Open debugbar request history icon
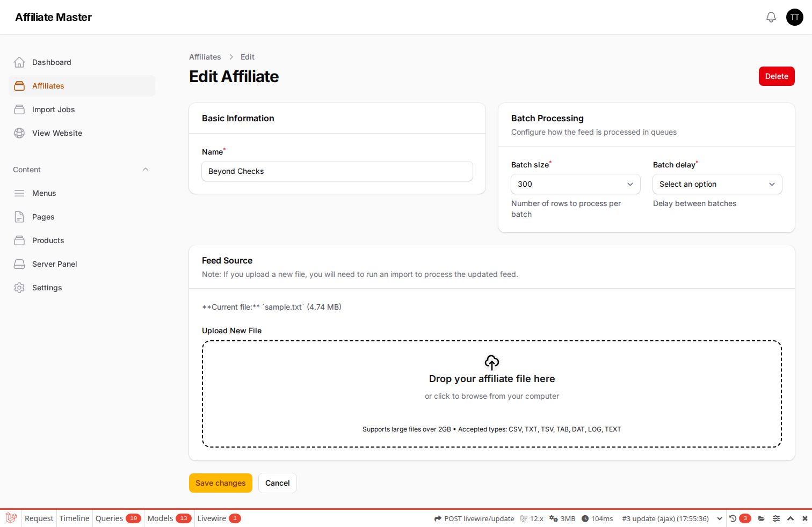Screen dimensions: 812x527 point(733,518)
